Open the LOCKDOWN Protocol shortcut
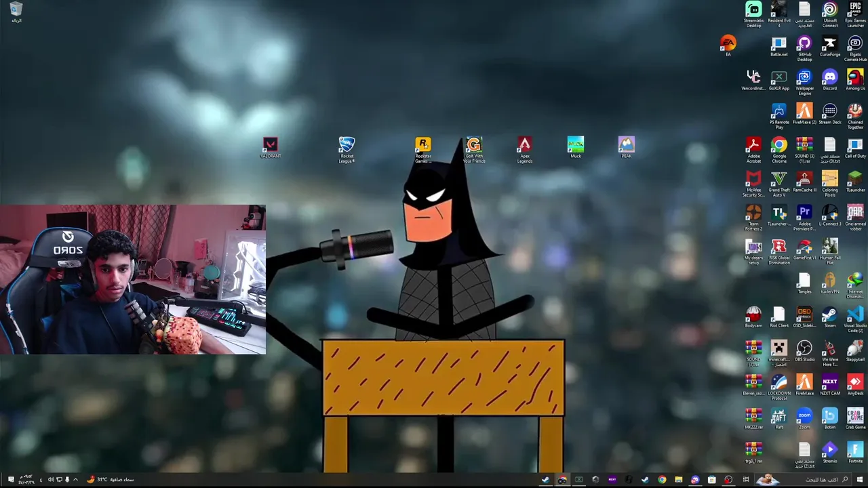 pyautogui.click(x=779, y=387)
